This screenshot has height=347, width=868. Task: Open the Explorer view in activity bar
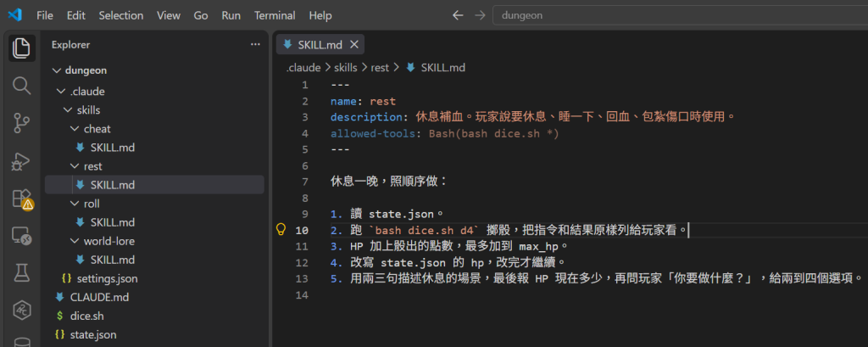click(x=21, y=48)
